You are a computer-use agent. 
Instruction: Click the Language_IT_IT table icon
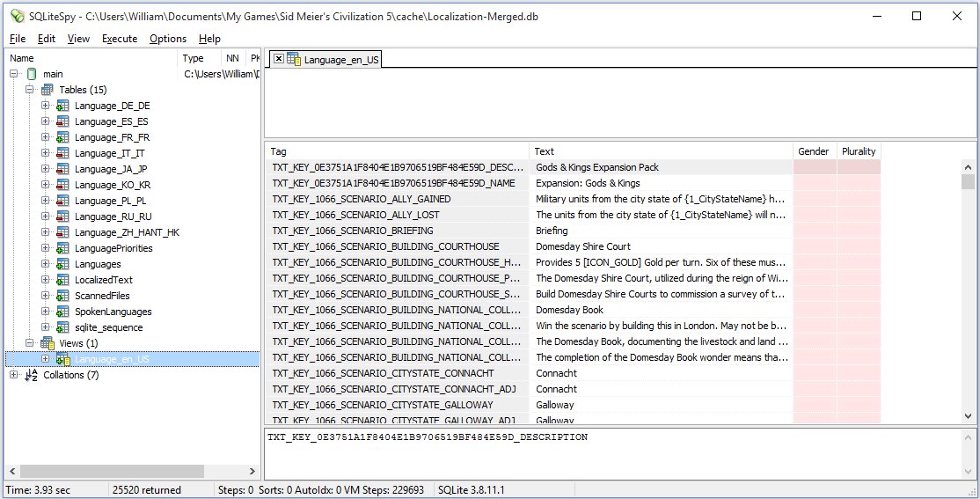(62, 153)
